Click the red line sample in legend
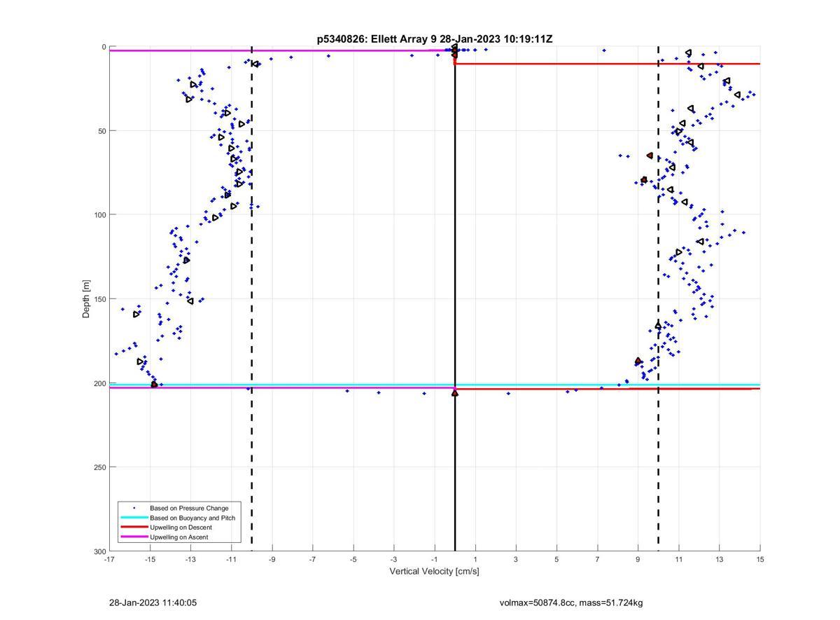Screen dimensions: 840x620 click(x=134, y=528)
